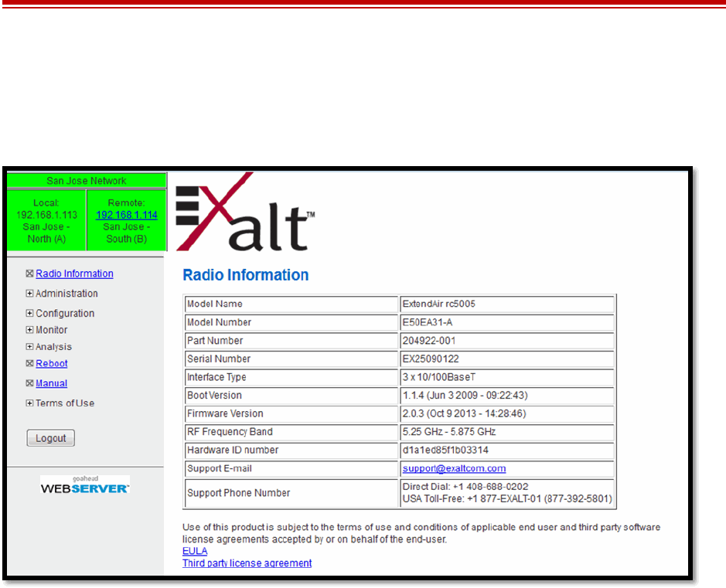Expand the Administration menu node
The image size is (726, 588).
point(29,294)
